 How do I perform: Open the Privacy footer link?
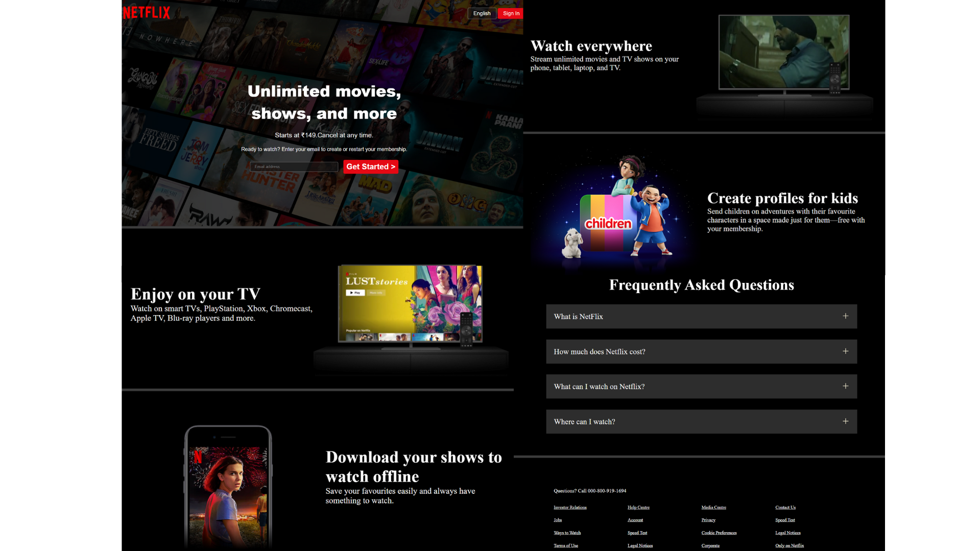(708, 520)
